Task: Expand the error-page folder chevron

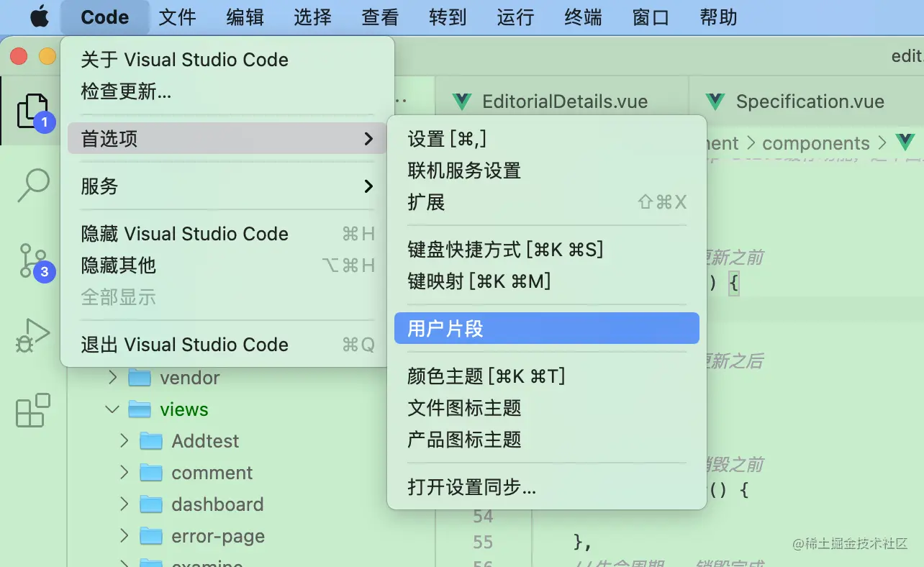Action: coord(124,535)
